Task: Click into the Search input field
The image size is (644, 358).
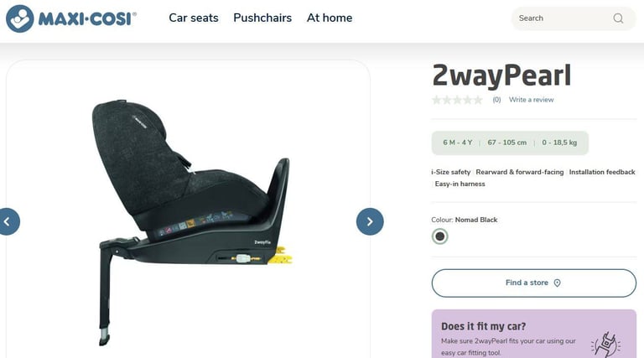Action: point(564,18)
